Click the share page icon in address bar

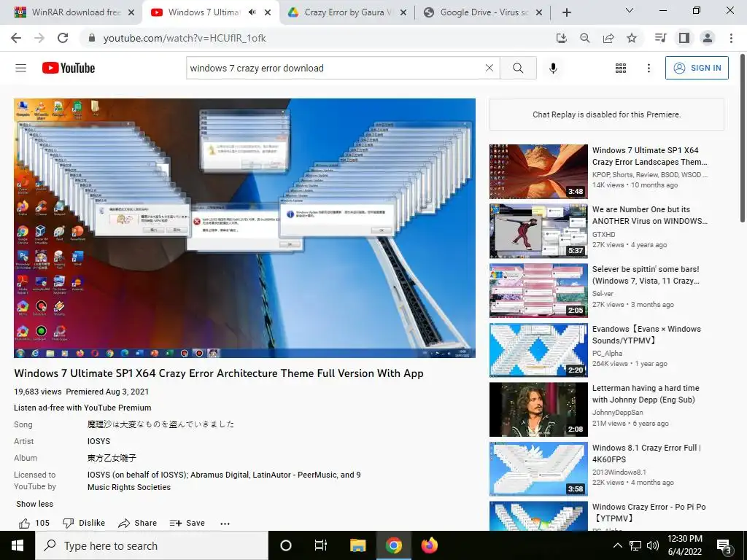click(x=608, y=38)
